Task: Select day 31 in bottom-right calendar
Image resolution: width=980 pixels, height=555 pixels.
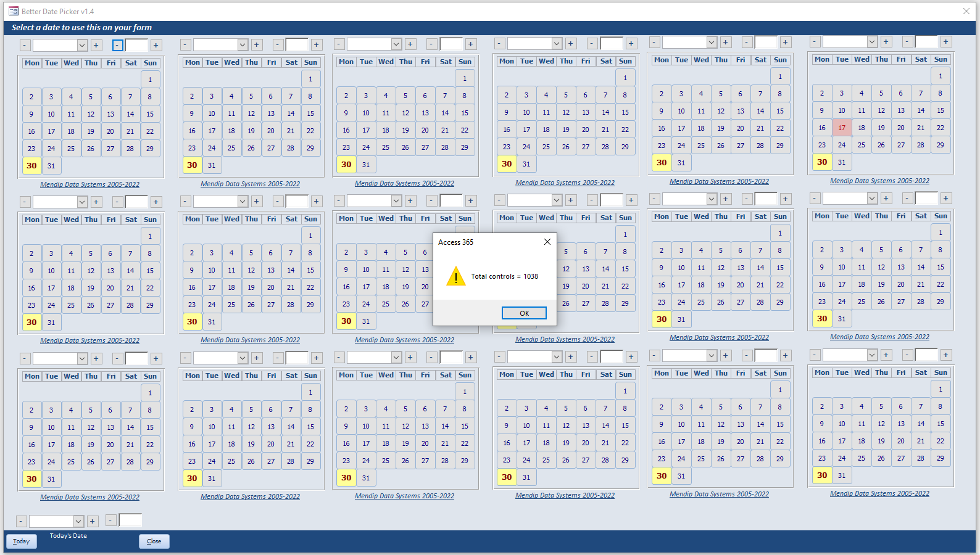Action: click(x=842, y=475)
